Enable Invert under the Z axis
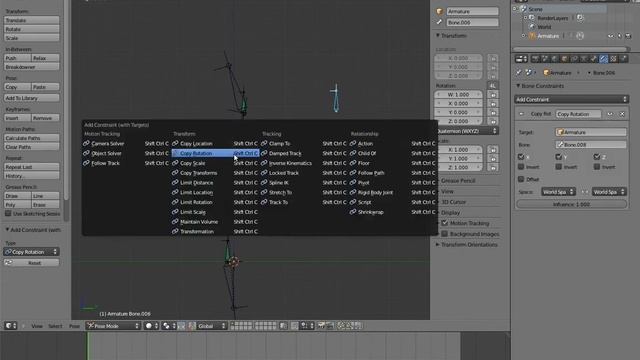 pos(597,167)
